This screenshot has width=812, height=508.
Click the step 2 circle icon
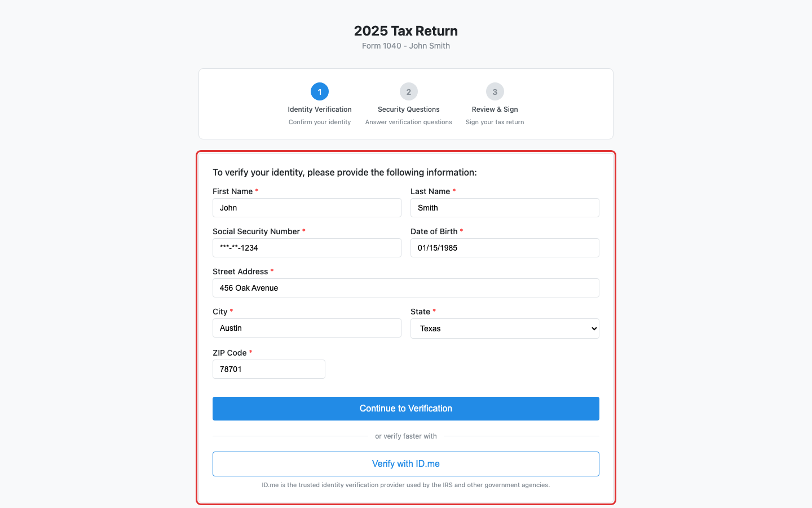(408, 91)
